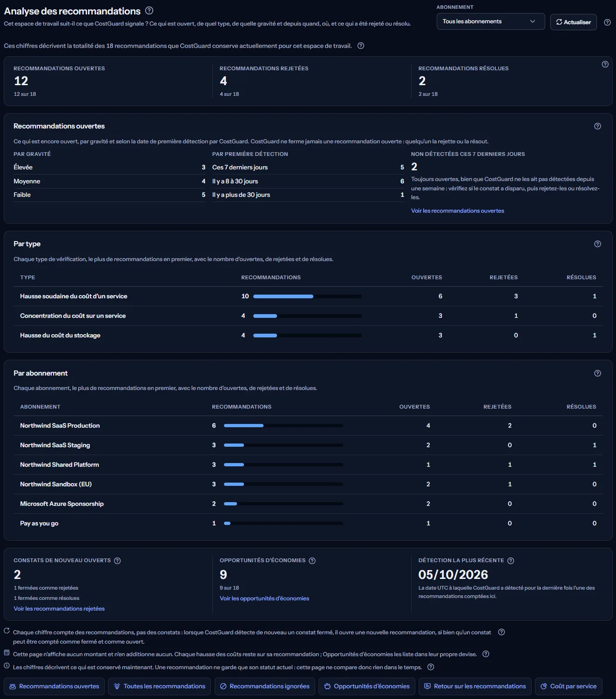Click the Actualiser refresh button
This screenshot has width=616, height=699.
(573, 22)
